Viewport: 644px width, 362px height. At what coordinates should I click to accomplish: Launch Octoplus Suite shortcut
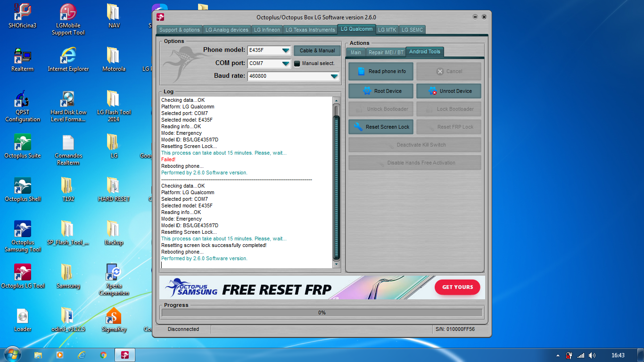[22, 146]
